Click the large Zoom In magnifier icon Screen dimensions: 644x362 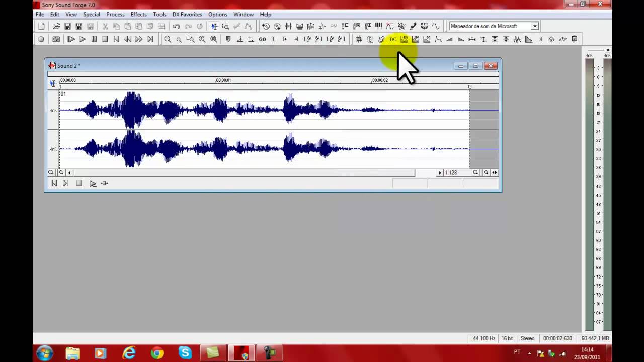(x=168, y=39)
